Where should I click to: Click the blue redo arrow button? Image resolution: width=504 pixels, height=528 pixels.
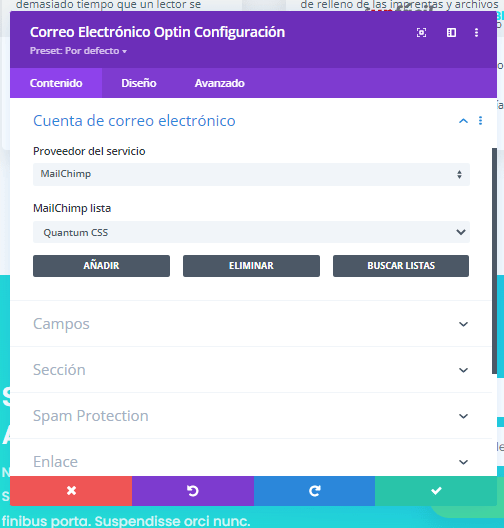[314, 491]
